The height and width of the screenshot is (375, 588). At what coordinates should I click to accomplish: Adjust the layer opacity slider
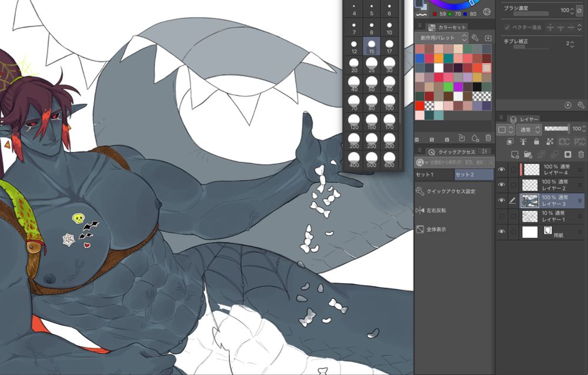556,129
